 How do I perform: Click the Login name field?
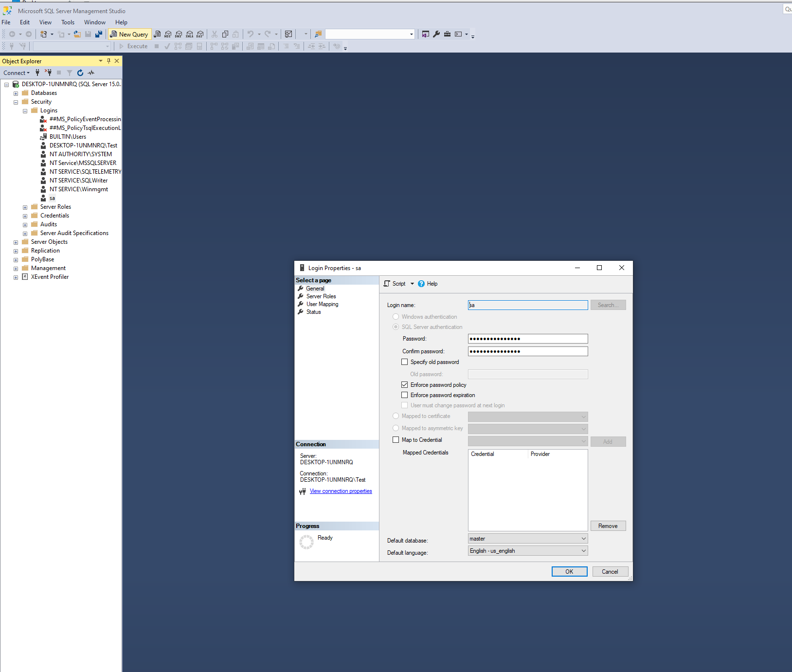tap(528, 305)
